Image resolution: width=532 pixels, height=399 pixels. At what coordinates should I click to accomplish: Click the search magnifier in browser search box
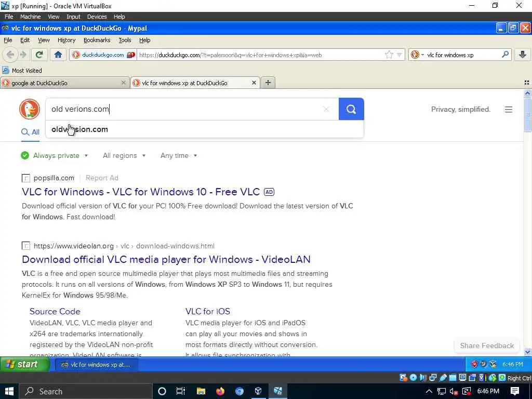click(505, 54)
